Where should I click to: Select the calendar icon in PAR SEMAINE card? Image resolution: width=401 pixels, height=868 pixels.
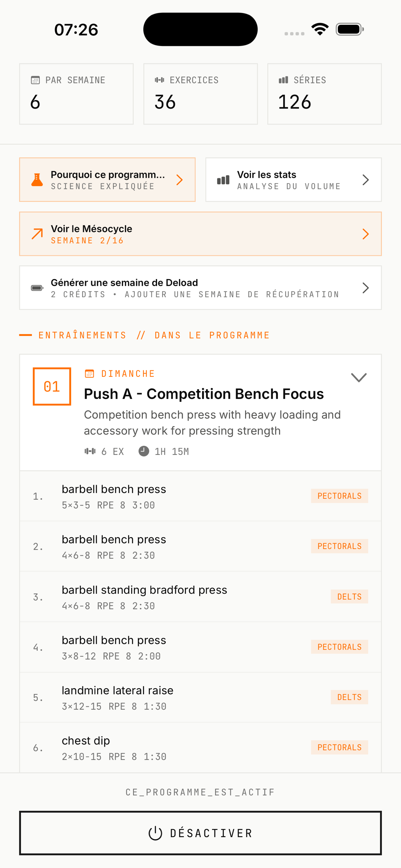point(35,80)
